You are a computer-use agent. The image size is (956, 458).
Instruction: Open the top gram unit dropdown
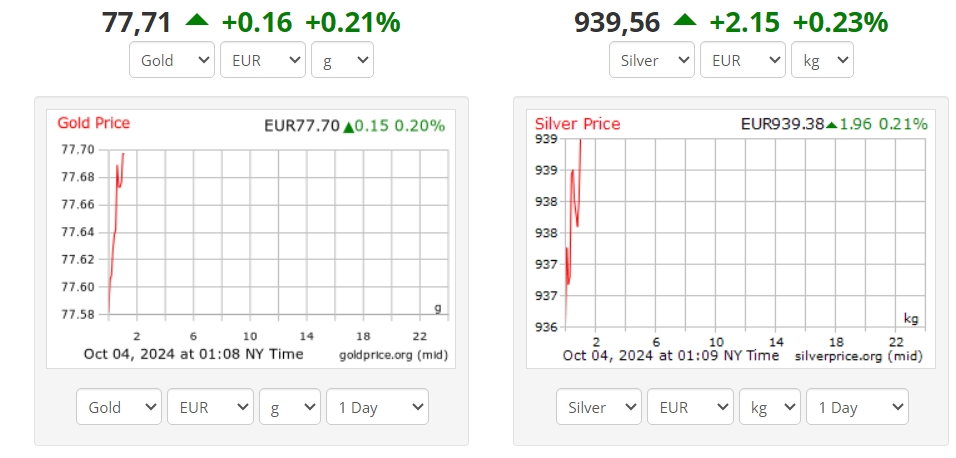[342, 60]
